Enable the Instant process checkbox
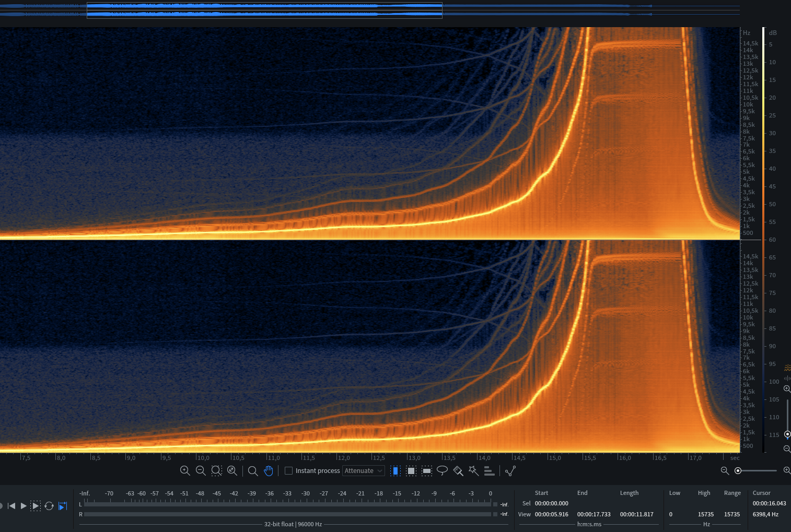Image resolution: width=791 pixels, height=532 pixels. tap(288, 470)
